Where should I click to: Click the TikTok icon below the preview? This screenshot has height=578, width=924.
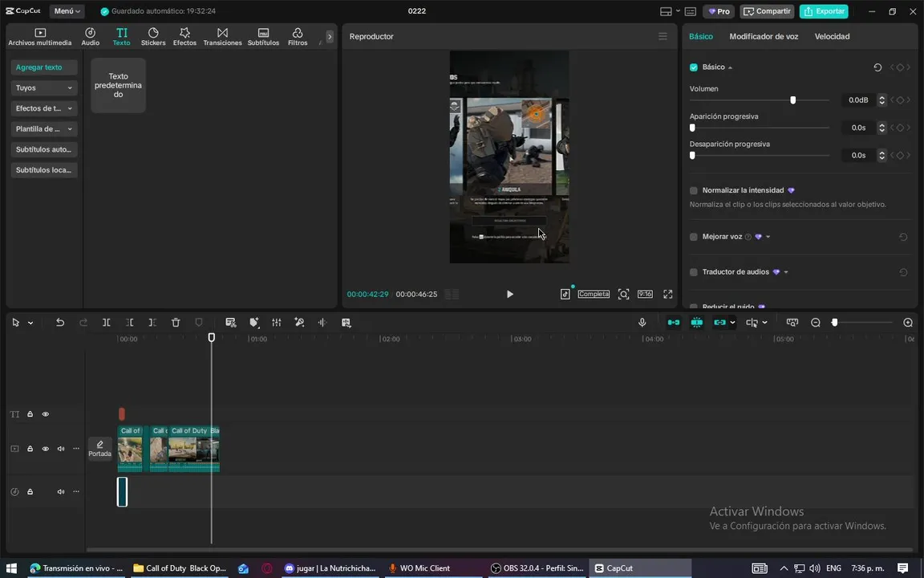(x=565, y=294)
